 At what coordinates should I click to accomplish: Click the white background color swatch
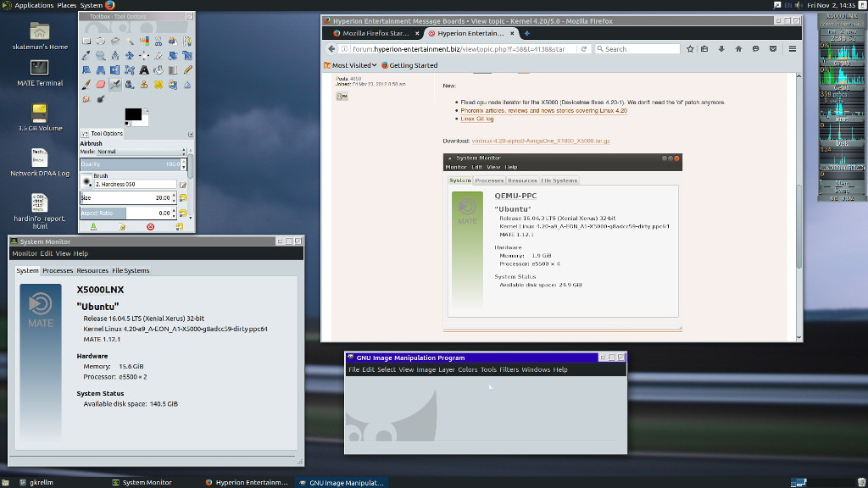tap(145, 123)
